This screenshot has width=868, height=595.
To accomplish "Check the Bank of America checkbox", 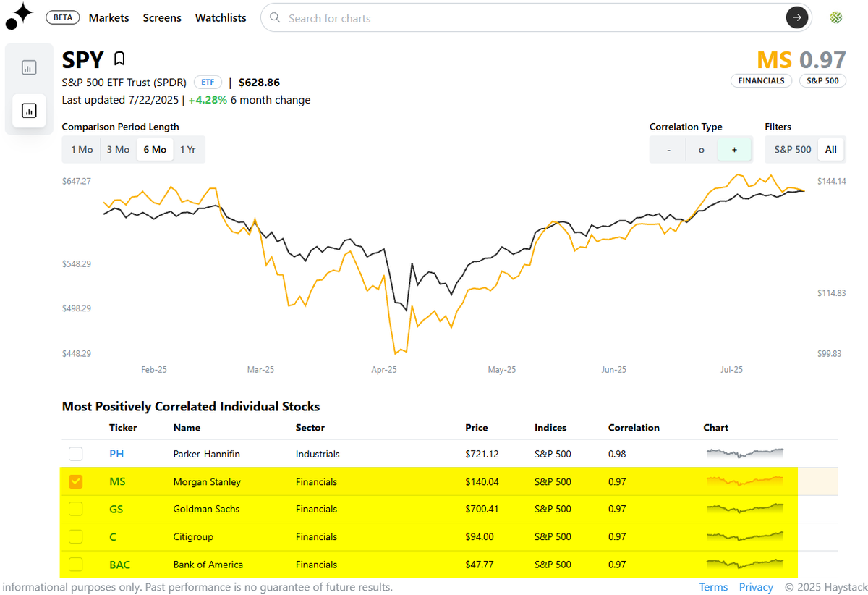I will [76, 564].
